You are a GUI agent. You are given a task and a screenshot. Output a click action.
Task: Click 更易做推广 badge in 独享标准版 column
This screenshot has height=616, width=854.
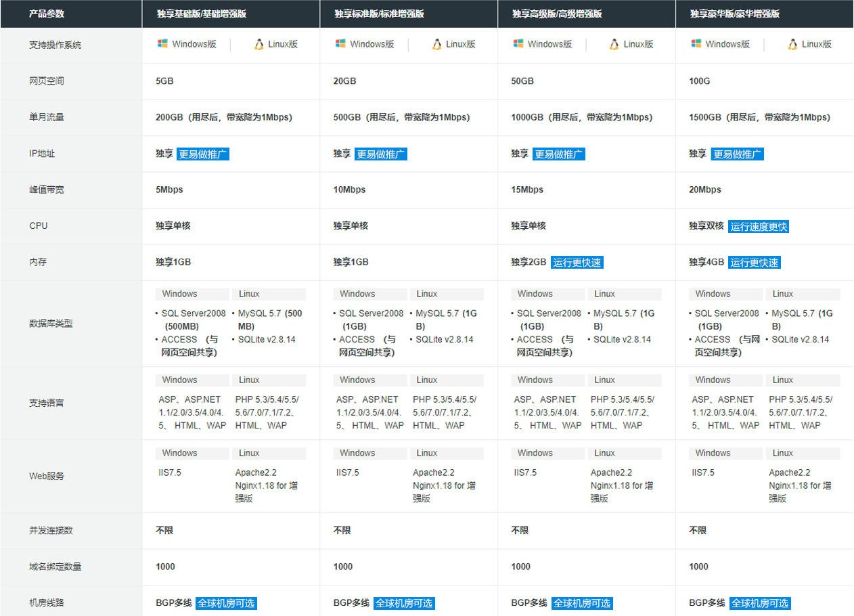[x=381, y=154]
